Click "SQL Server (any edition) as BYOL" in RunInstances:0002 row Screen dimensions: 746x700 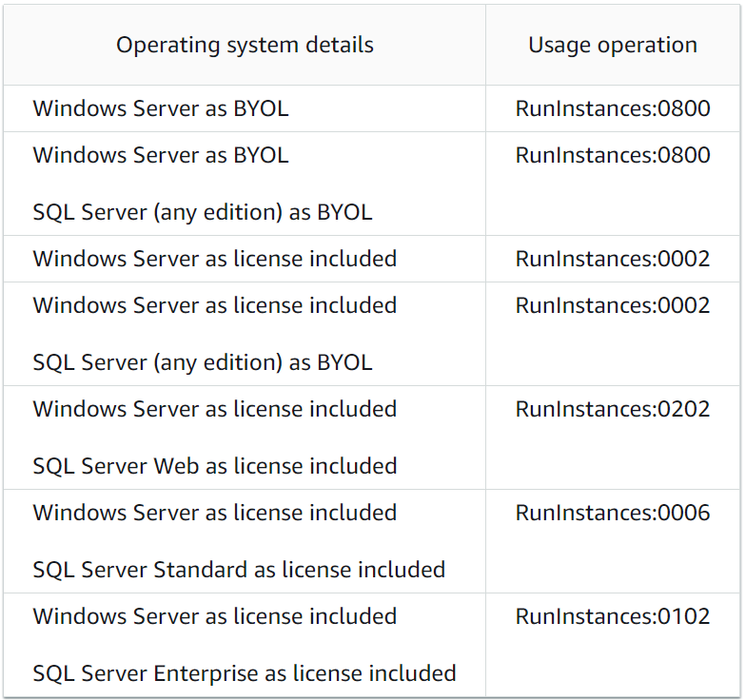202,363
